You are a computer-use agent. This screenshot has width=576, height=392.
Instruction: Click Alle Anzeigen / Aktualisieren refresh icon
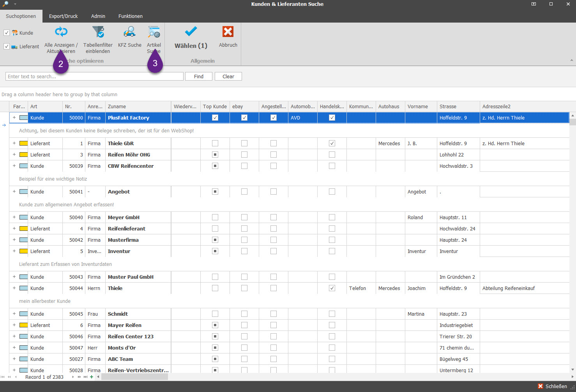click(x=61, y=32)
